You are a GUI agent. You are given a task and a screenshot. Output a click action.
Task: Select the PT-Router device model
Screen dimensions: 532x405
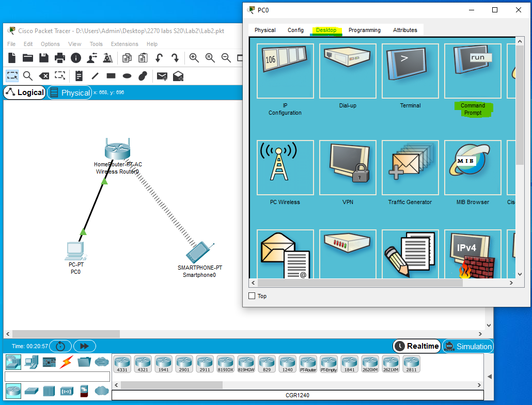(x=308, y=364)
